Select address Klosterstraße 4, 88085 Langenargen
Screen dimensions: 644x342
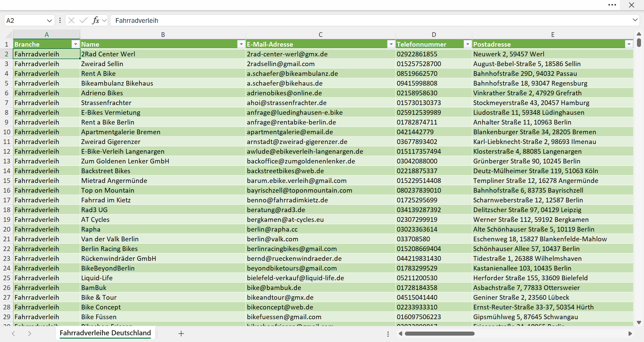click(553, 151)
